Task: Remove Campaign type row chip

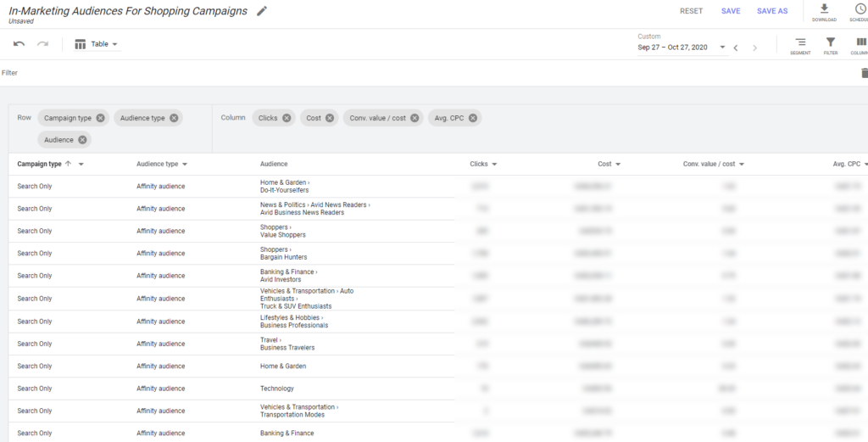Action: [100, 118]
